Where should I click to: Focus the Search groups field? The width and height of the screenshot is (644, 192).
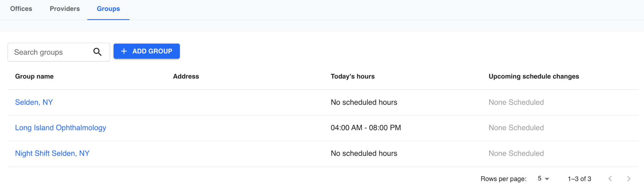click(x=50, y=52)
